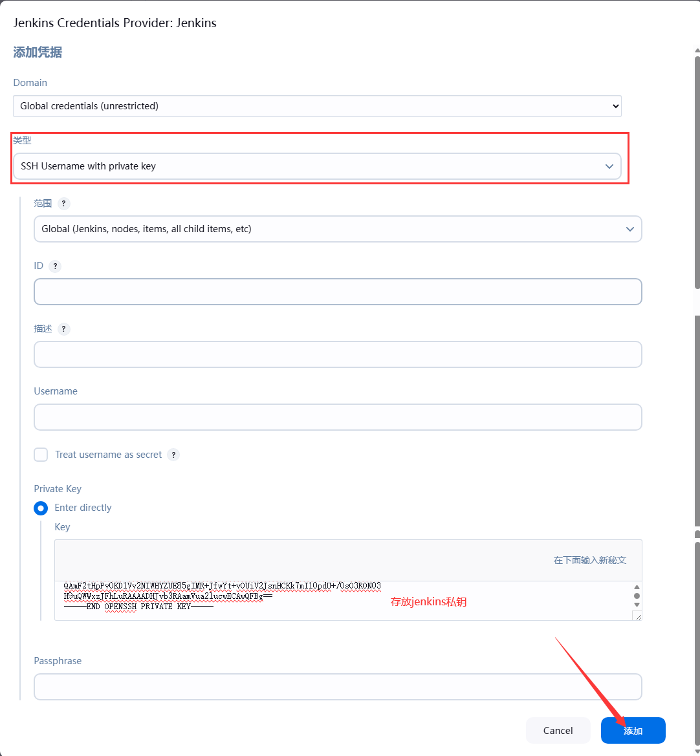The image size is (700, 756).
Task: Open the Domain dropdown
Action: point(317,106)
